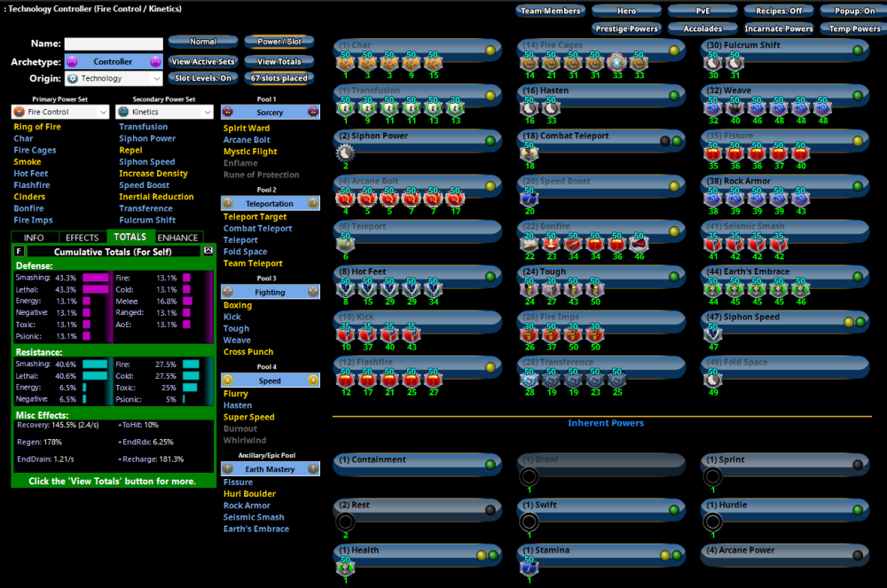Switch to the ENHANCE tab

(x=178, y=237)
